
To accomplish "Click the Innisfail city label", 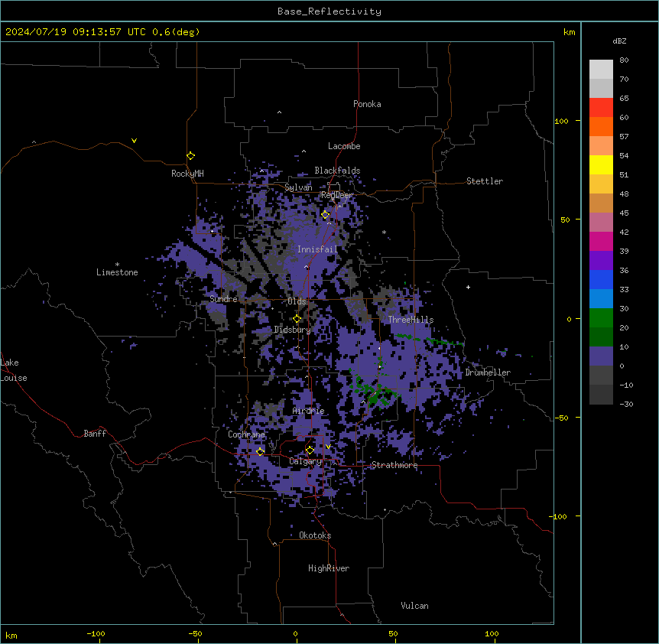I will pyautogui.click(x=317, y=249).
